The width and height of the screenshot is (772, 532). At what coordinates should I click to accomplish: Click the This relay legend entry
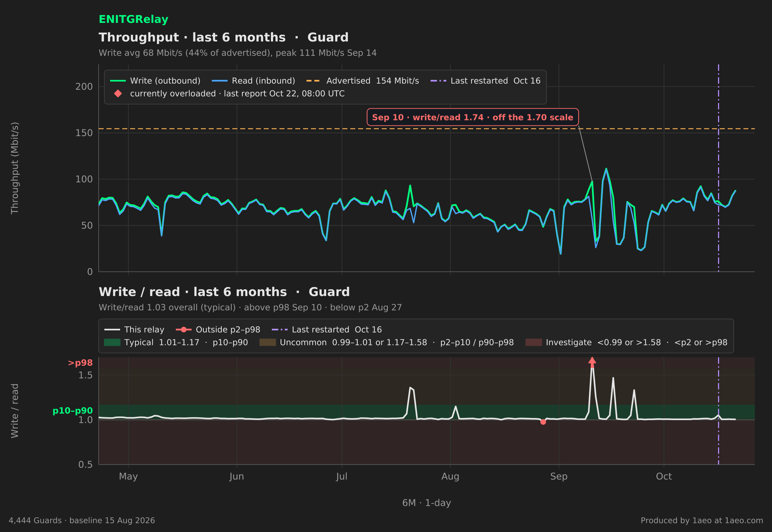(x=134, y=330)
